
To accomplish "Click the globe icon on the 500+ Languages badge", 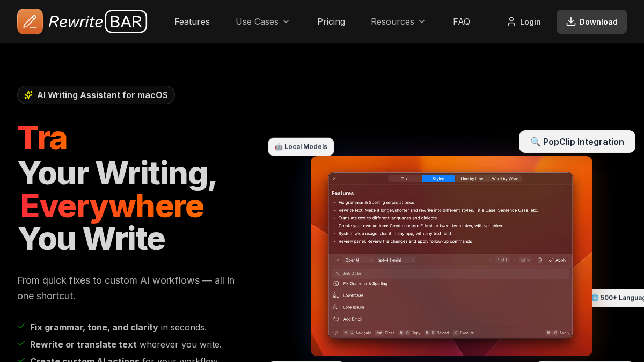I will point(595,298).
